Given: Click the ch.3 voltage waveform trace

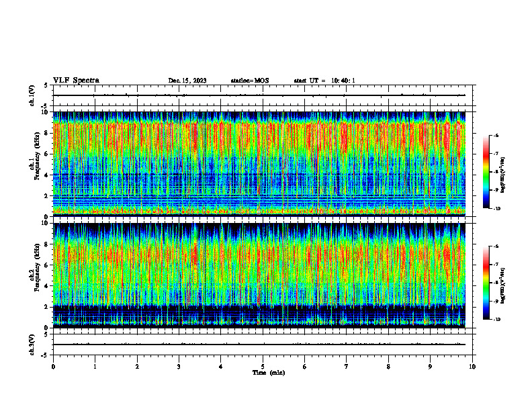Looking at the screenshot, I should 259,345.
